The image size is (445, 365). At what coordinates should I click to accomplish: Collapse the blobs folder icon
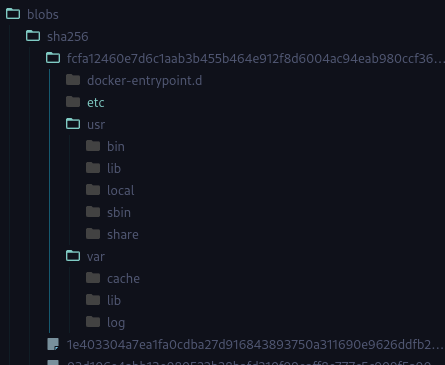coord(13,14)
